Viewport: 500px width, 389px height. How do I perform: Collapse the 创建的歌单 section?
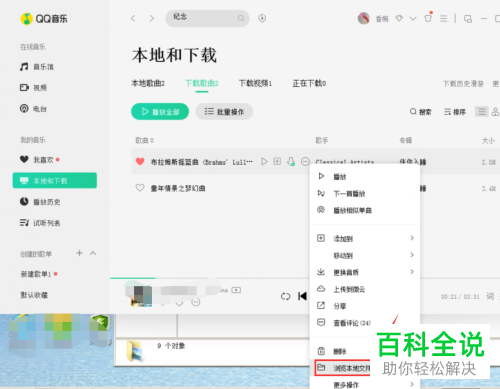click(x=93, y=253)
